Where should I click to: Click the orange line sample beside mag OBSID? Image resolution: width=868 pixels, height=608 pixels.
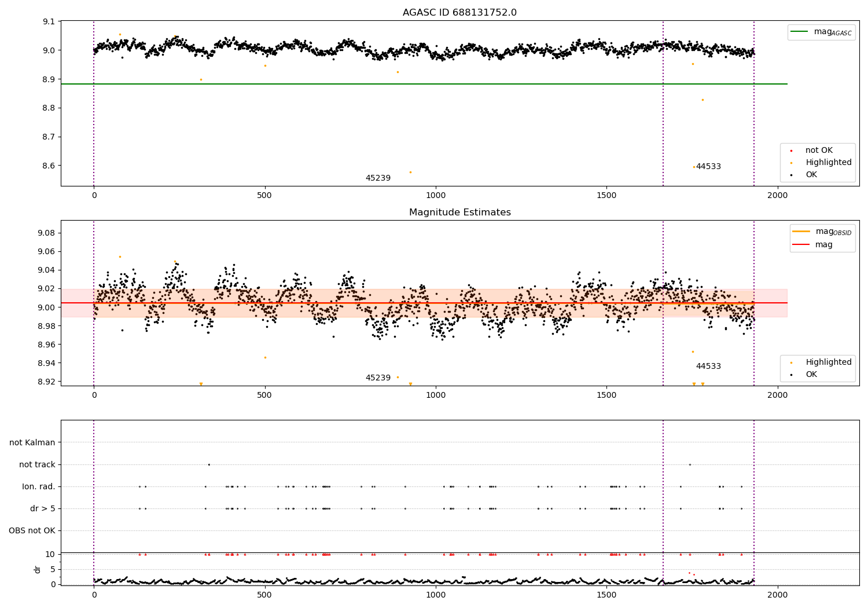pos(801,232)
